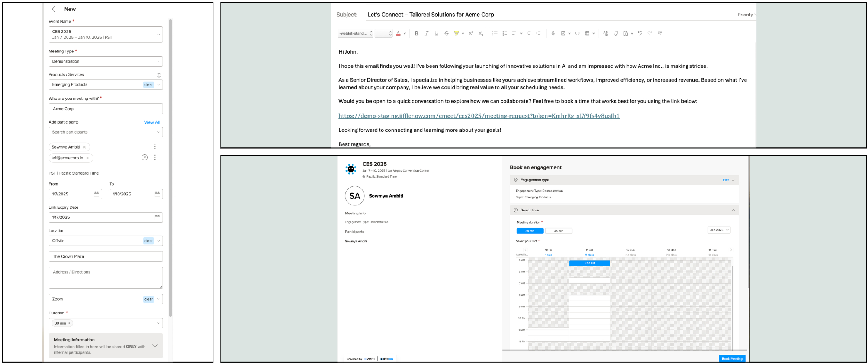Expand the Engagement type section chevron

coord(733,180)
